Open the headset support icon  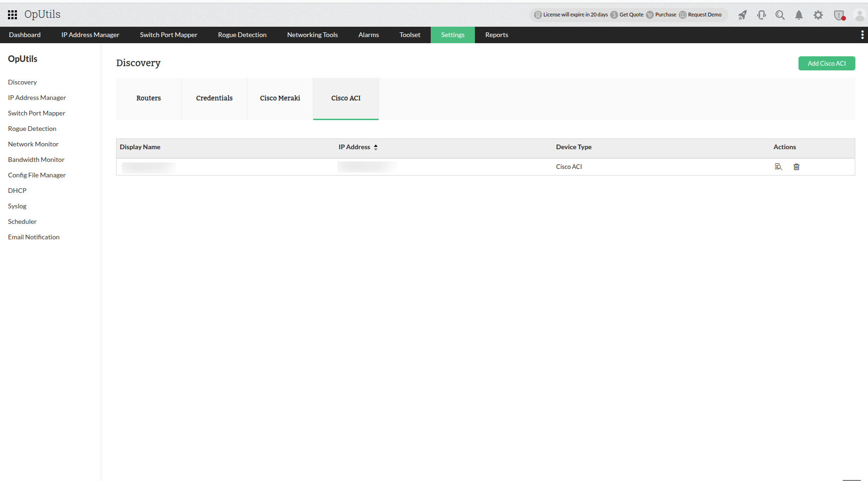(x=761, y=15)
